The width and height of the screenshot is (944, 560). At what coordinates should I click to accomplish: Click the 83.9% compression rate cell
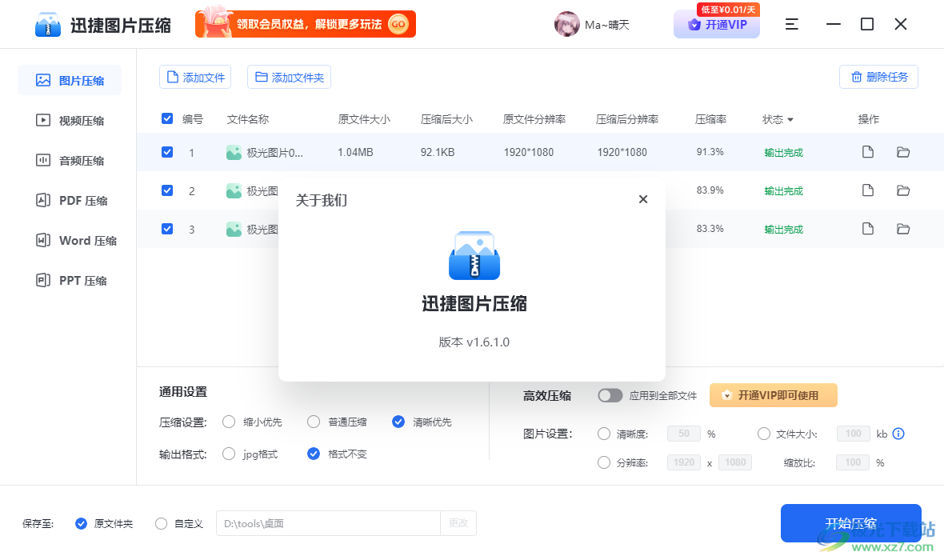tap(710, 190)
